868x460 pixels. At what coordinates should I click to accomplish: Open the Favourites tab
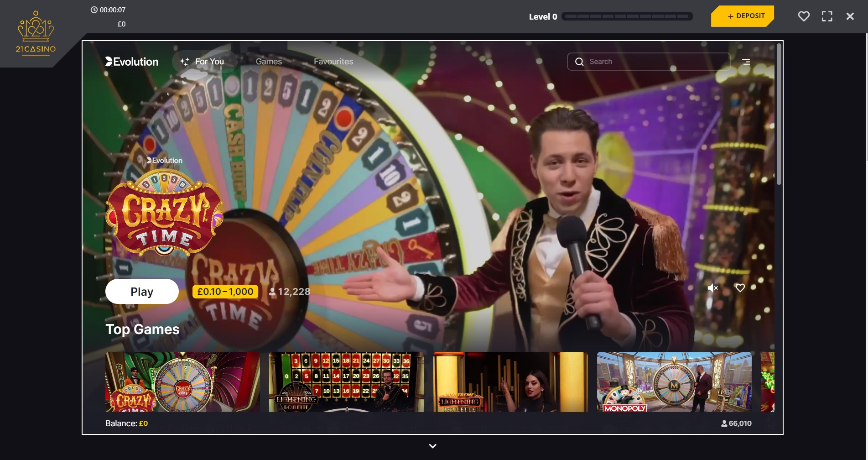click(x=333, y=61)
